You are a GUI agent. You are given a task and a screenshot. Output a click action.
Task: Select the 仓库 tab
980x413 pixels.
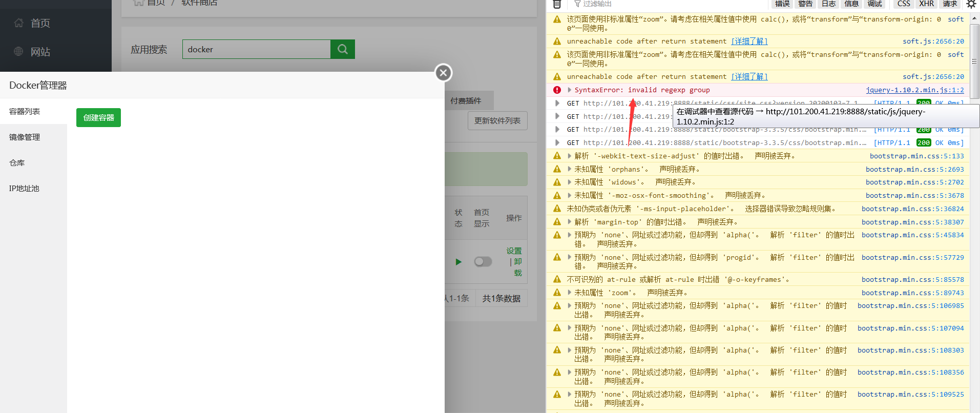[x=33, y=162]
